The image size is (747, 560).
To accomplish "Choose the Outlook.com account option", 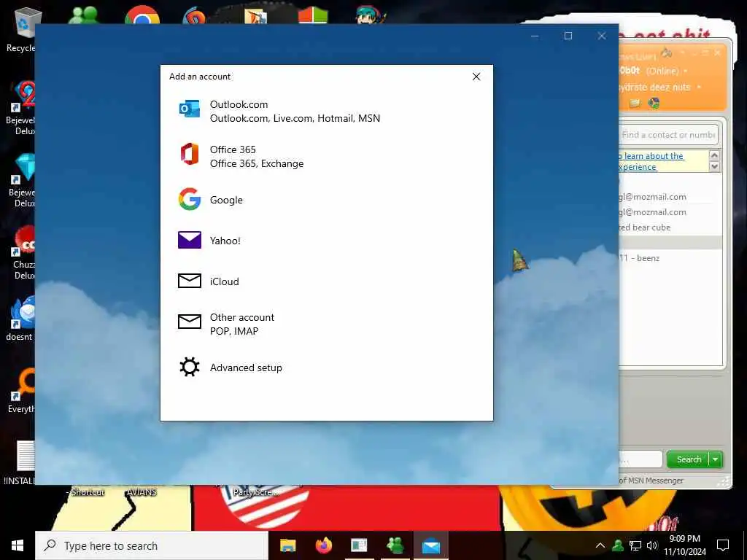I will [326, 112].
